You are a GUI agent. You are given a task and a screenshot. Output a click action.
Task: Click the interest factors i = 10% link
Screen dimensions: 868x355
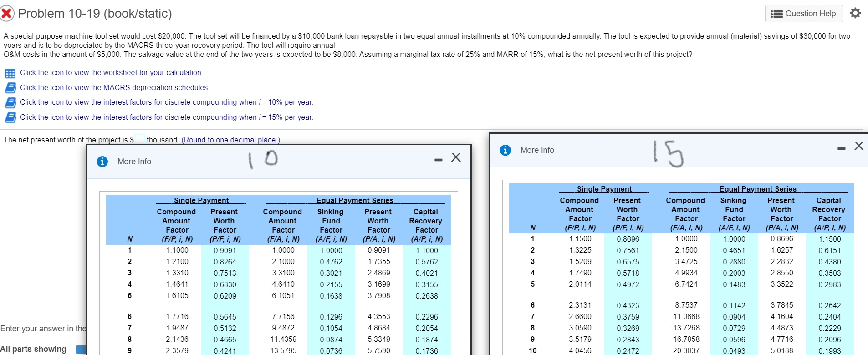167,102
